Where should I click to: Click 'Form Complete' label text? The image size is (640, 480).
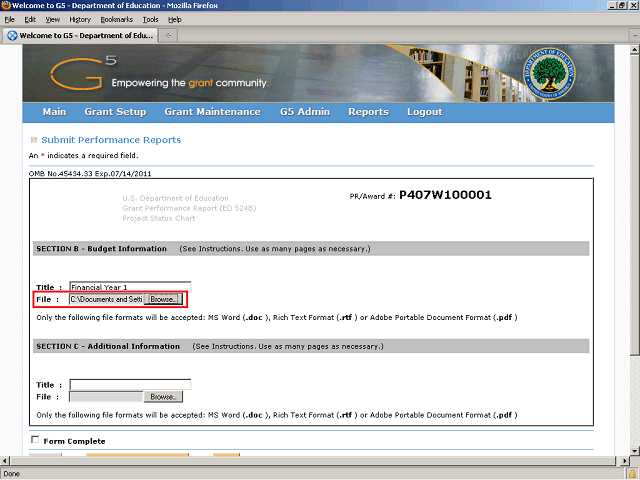point(74,441)
